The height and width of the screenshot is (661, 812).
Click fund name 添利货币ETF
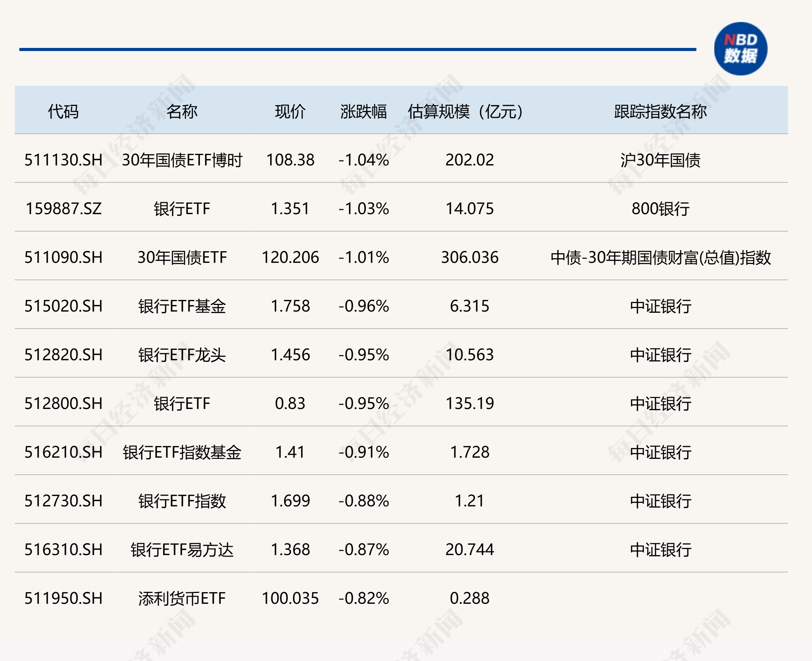182,598
